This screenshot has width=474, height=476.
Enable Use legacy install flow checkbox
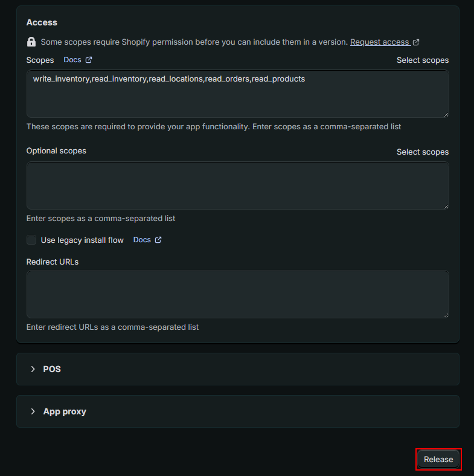31,240
